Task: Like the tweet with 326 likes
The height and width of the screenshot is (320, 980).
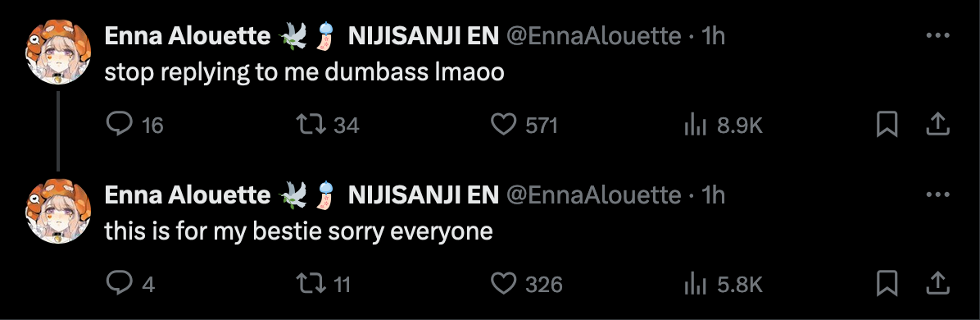Action: click(x=502, y=284)
